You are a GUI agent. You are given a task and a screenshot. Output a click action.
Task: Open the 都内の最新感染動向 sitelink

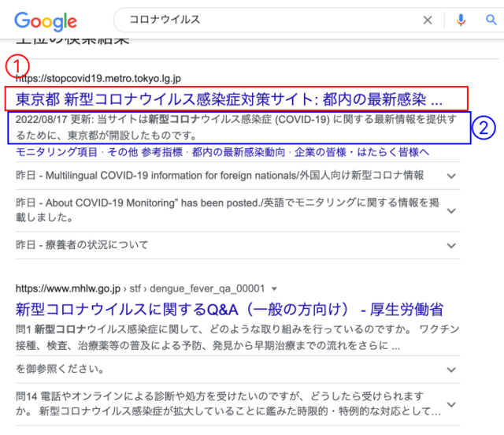point(239,152)
